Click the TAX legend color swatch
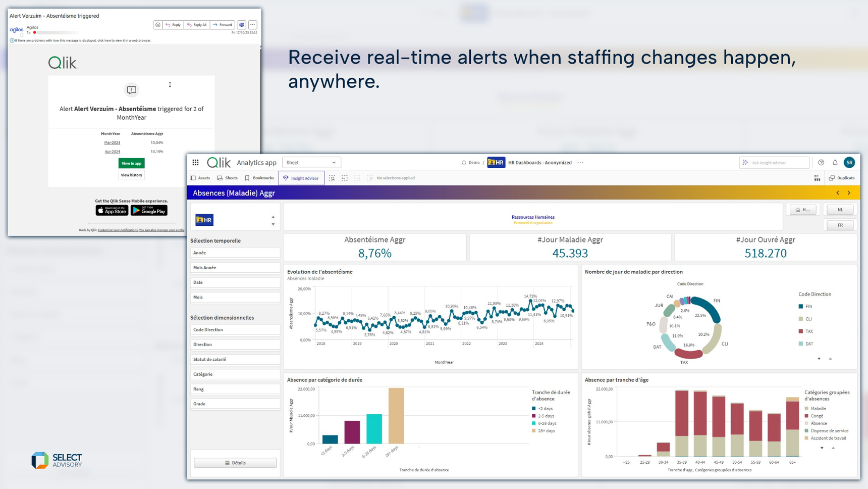Image resolution: width=868 pixels, height=489 pixels. coord(801,331)
